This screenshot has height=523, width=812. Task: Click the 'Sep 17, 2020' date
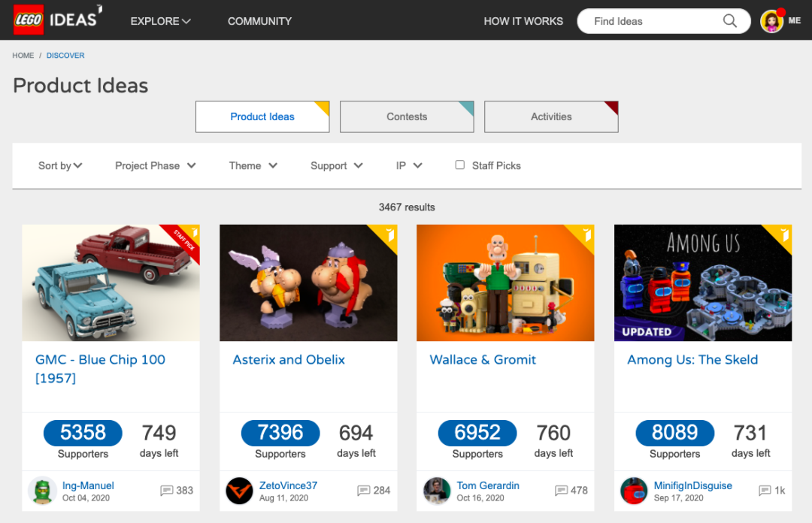[678, 497]
